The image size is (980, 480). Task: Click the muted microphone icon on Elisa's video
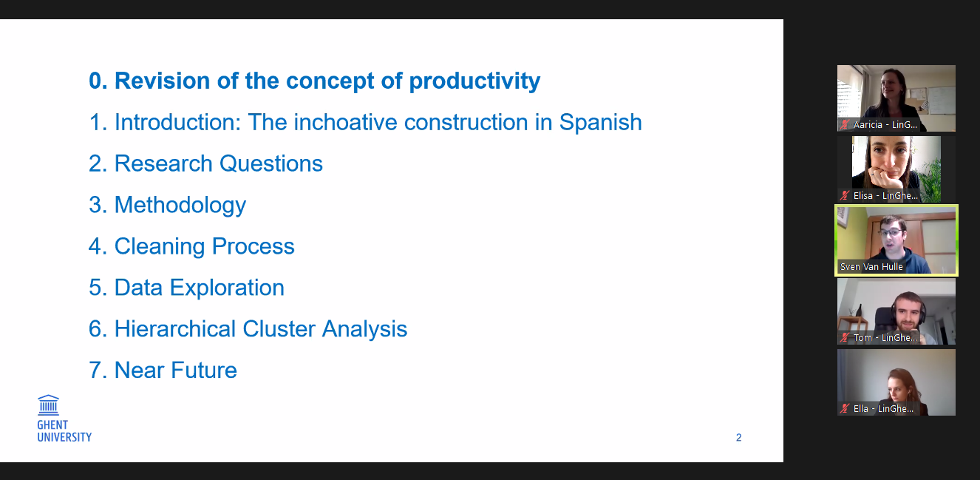click(845, 196)
